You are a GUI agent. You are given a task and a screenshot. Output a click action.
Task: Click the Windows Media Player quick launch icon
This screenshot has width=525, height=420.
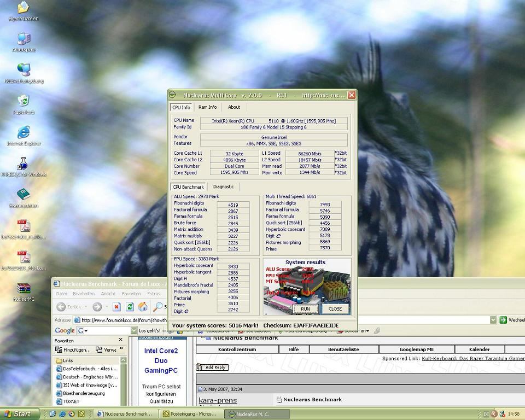point(71,414)
